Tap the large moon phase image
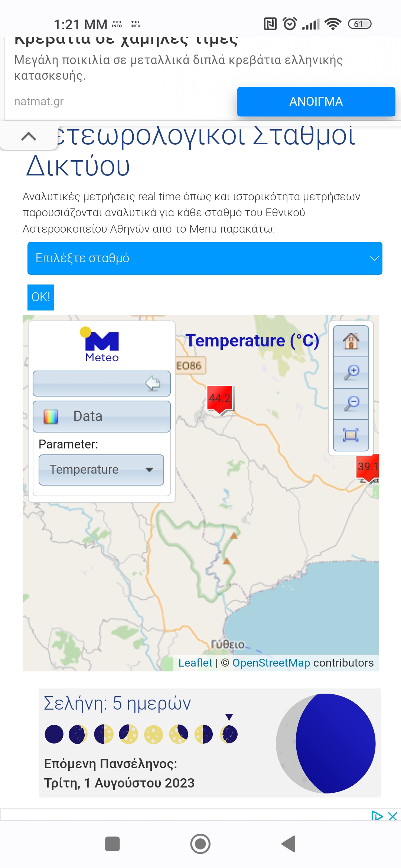401x868 pixels. click(326, 743)
